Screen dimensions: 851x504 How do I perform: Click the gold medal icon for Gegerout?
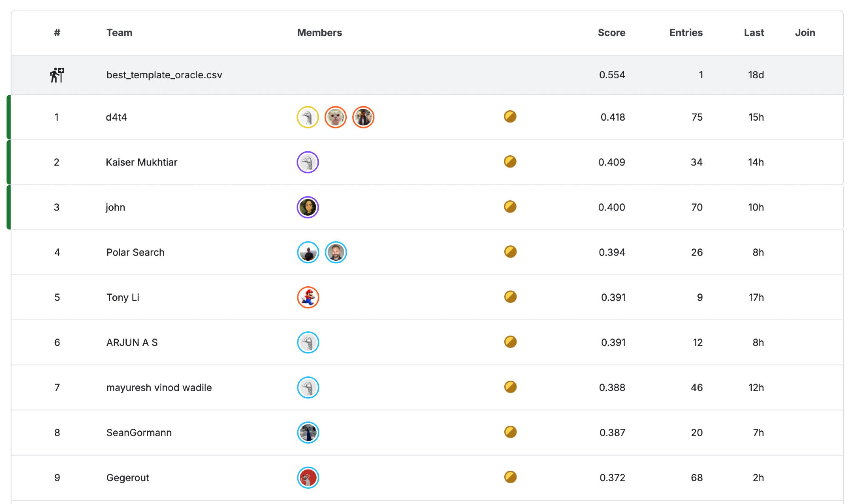(x=510, y=477)
